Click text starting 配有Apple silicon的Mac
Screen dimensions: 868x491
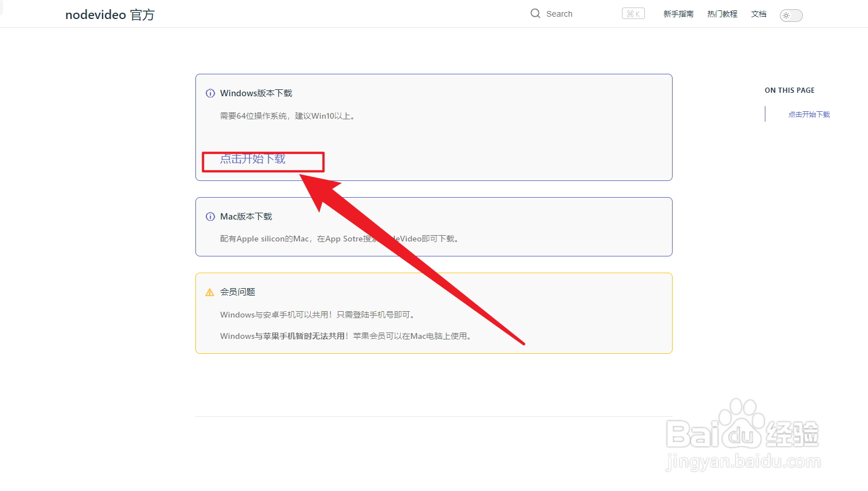point(341,239)
